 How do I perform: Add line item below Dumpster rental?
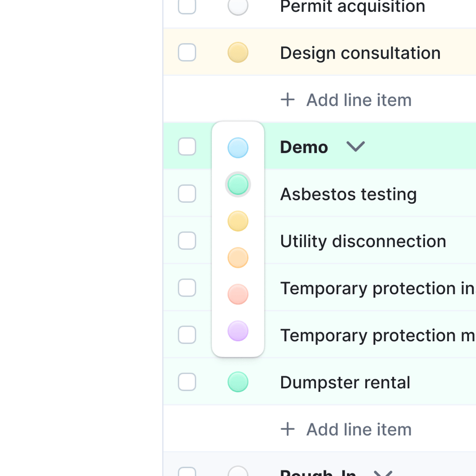coord(346,429)
